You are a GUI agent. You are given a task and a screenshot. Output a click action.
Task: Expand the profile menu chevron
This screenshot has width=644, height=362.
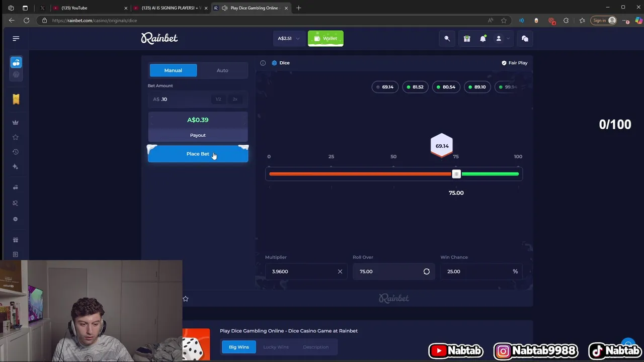pyautogui.click(x=508, y=39)
